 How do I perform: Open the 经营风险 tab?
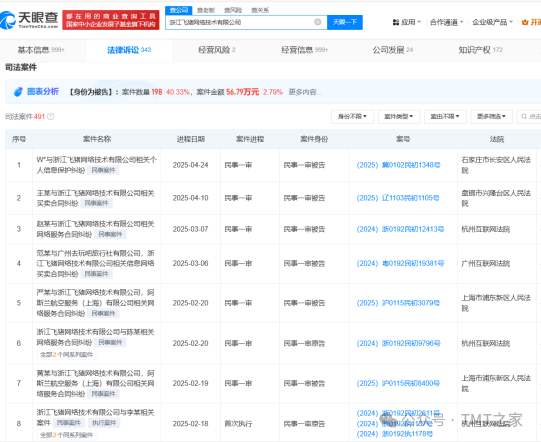click(217, 50)
